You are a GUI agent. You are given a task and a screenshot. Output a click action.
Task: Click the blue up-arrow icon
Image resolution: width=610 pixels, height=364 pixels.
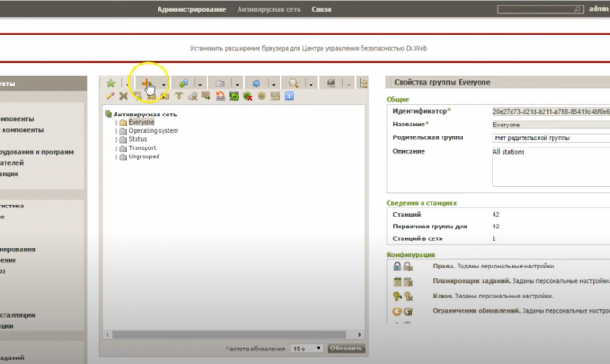click(x=289, y=96)
